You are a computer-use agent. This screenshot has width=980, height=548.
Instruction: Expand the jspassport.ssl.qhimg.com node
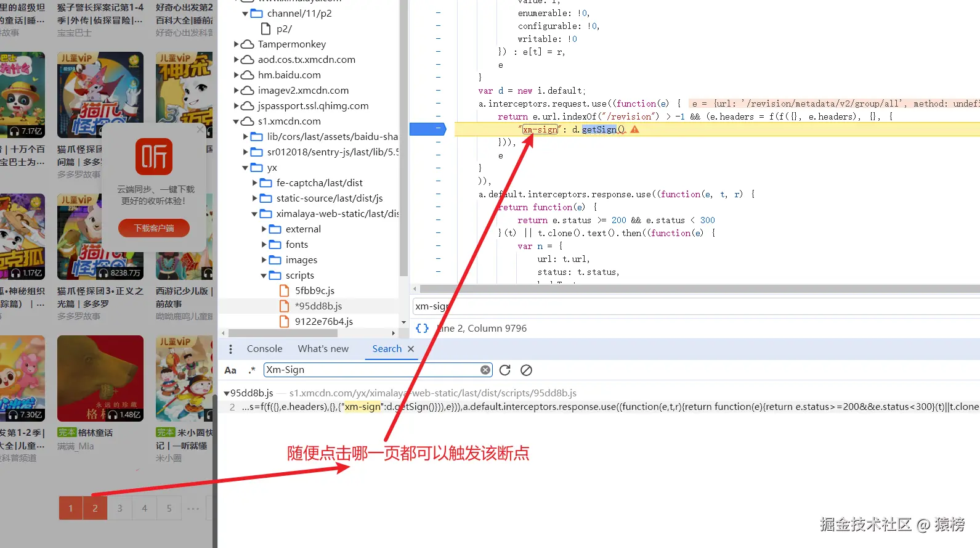pyautogui.click(x=236, y=105)
